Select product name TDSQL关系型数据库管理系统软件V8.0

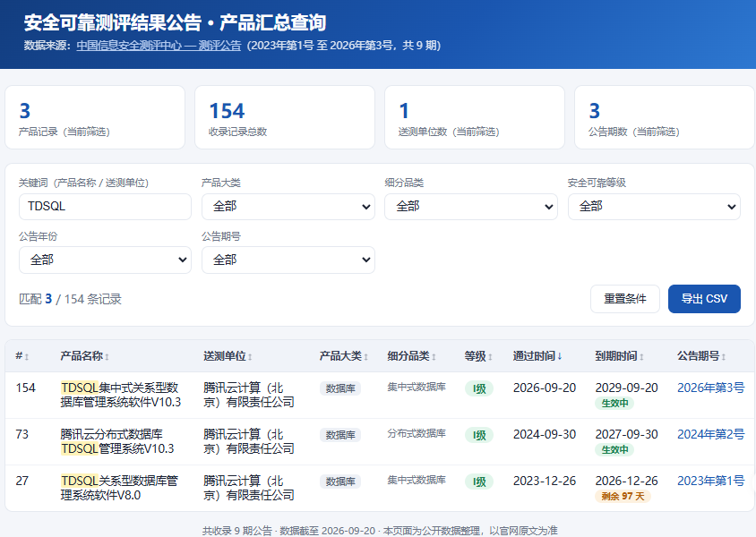point(119,488)
